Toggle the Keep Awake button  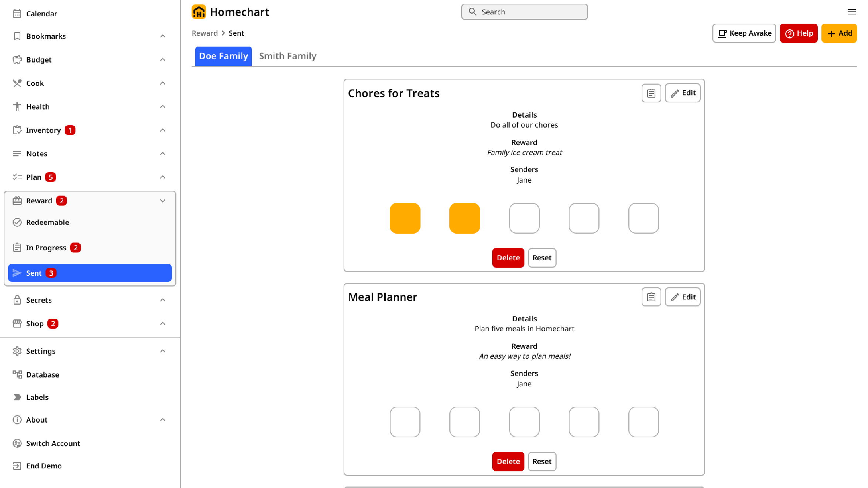[744, 33]
